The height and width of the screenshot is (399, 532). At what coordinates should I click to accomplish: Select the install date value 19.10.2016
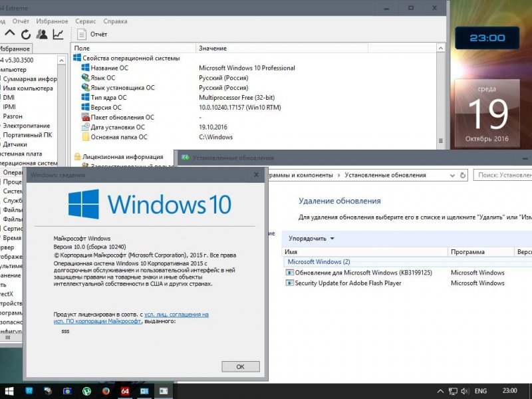point(213,127)
